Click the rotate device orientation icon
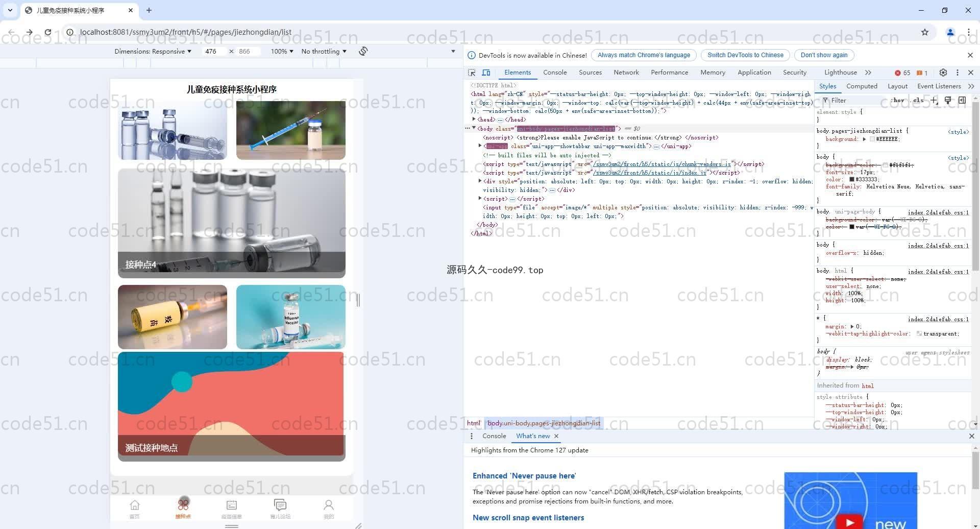Screen dimensions: 980x529 pos(363,51)
